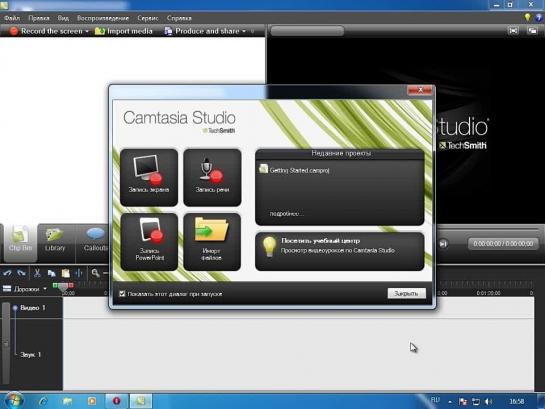Image resolution: width=545 pixels, height=409 pixels.
Task: Click the volume speaker tray icon
Action: click(x=488, y=402)
